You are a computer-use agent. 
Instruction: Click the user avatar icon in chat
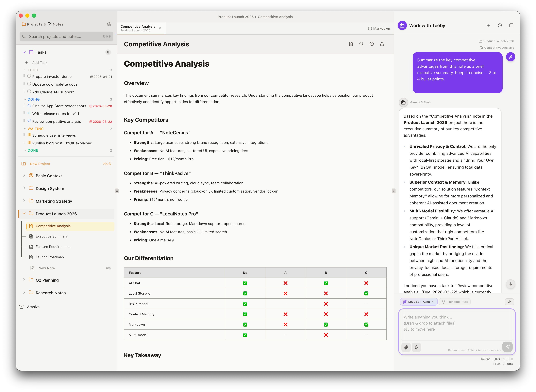511,57
